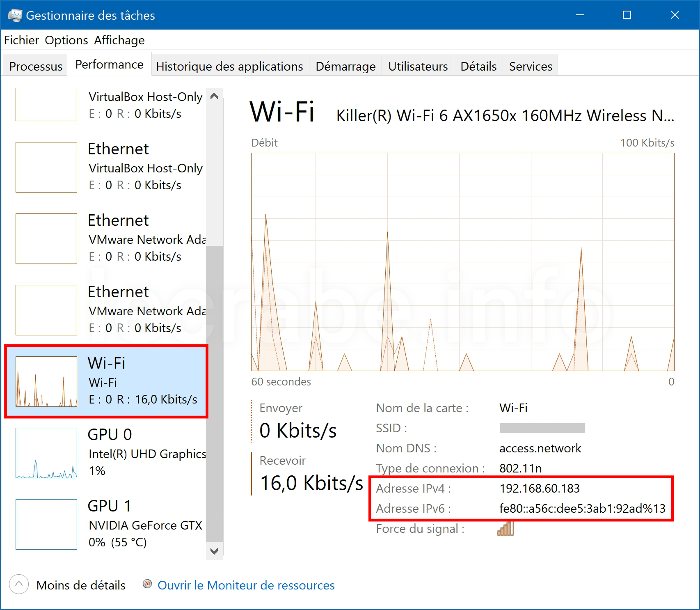This screenshot has height=610, width=700.
Task: Click the sidebar vertical scrollbar thumb
Action: tap(214, 394)
